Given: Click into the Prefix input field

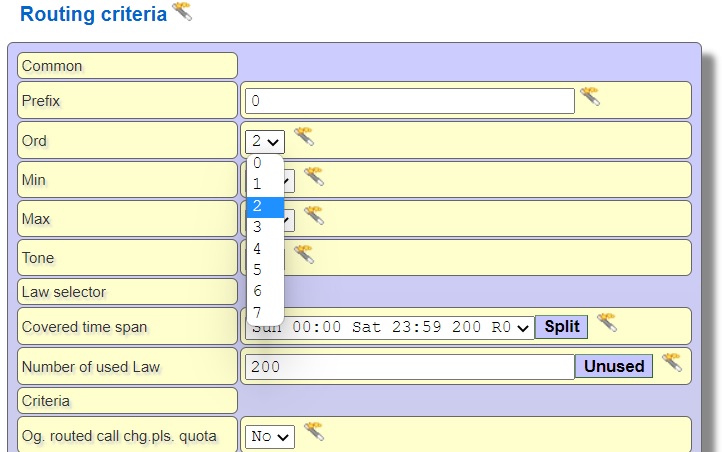Looking at the screenshot, I should [409, 101].
